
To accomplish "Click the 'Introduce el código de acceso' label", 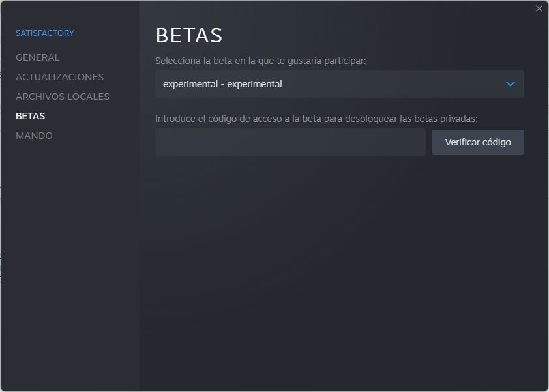I will click(316, 119).
